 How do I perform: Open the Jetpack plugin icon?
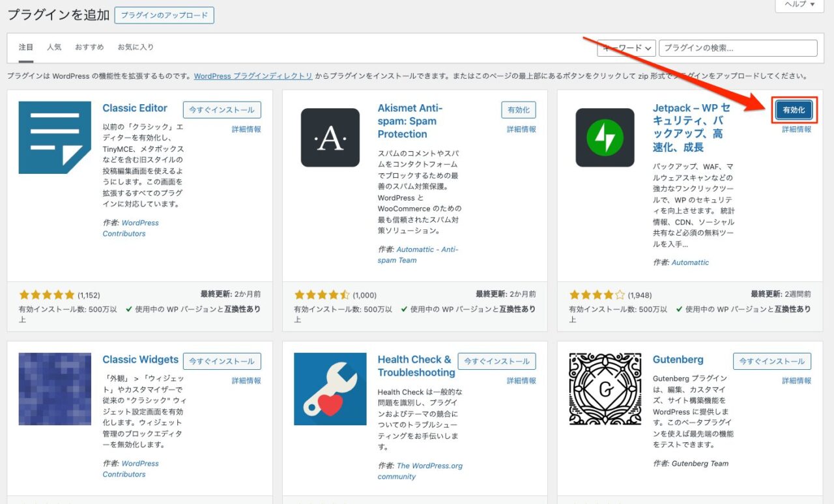click(605, 137)
